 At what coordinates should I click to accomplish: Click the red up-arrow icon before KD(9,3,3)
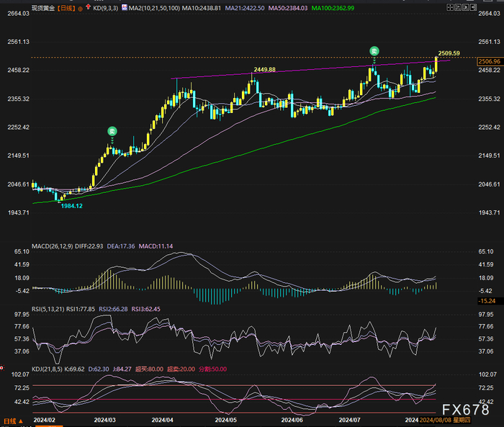tap(89, 6)
